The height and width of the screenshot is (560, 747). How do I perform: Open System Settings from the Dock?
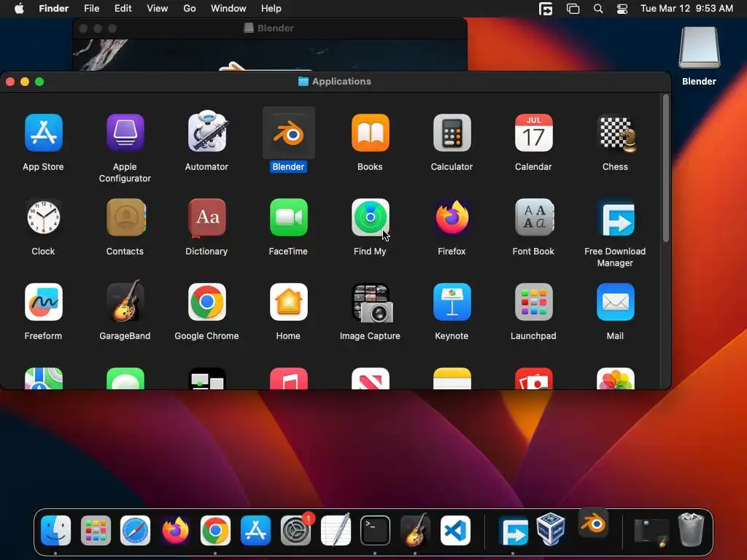click(295, 530)
